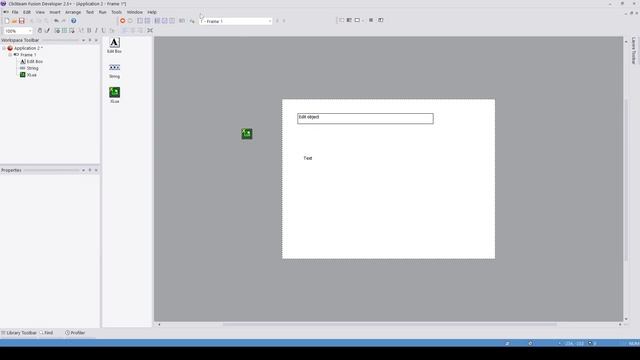Select the String object in the object list
The image size is (640, 360).
tap(114, 70)
